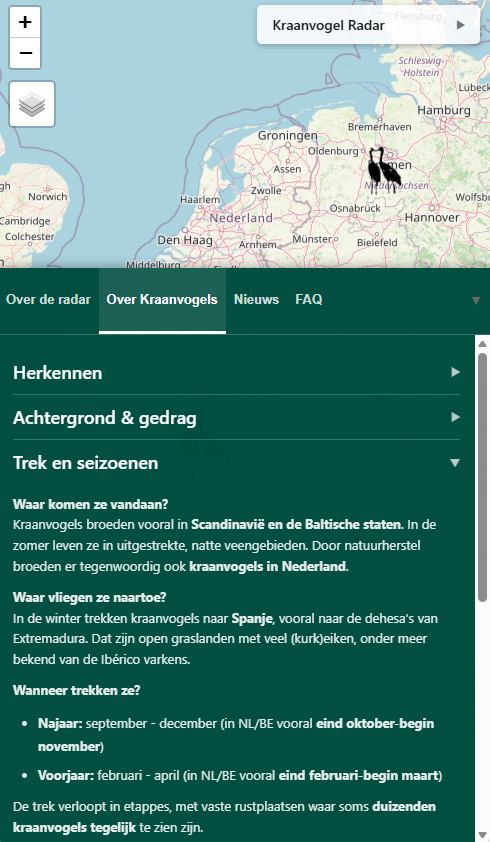Switch to Over de radar tab
Viewport: 490px width, 842px height.
click(48, 300)
